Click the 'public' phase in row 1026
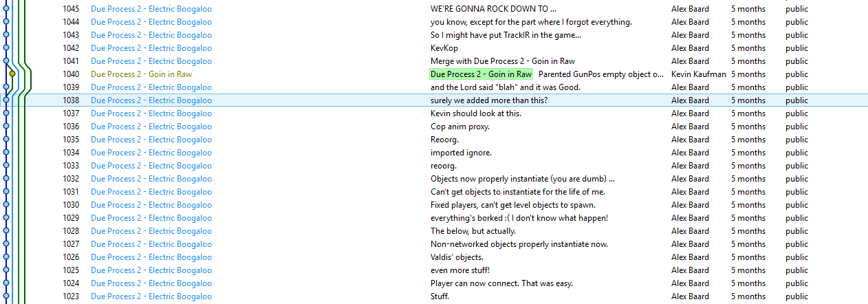868x304 pixels. (x=797, y=257)
